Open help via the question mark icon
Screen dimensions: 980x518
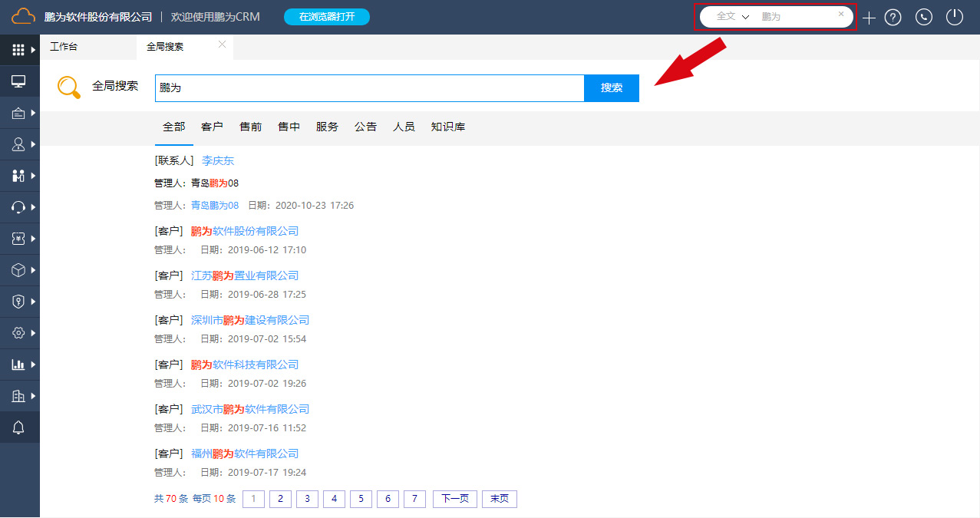tap(893, 18)
